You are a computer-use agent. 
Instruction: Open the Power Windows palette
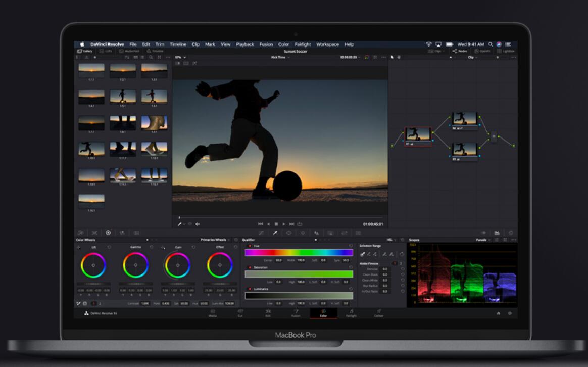click(x=289, y=233)
